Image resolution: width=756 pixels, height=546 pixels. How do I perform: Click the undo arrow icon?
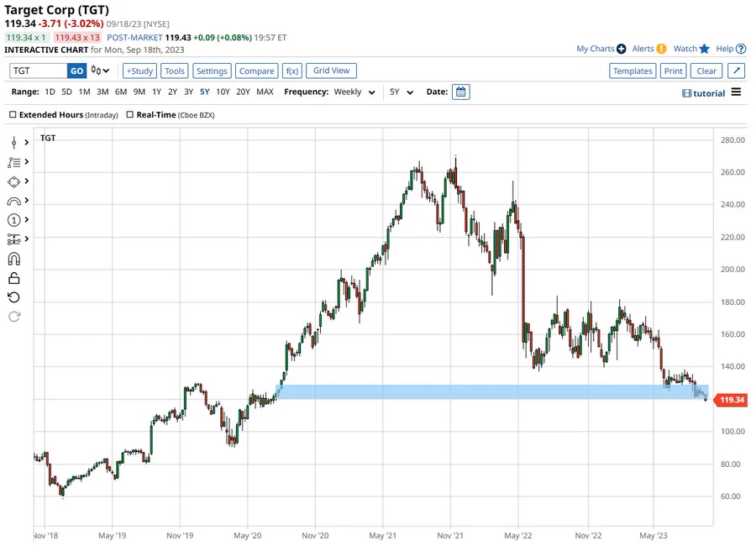click(14, 297)
